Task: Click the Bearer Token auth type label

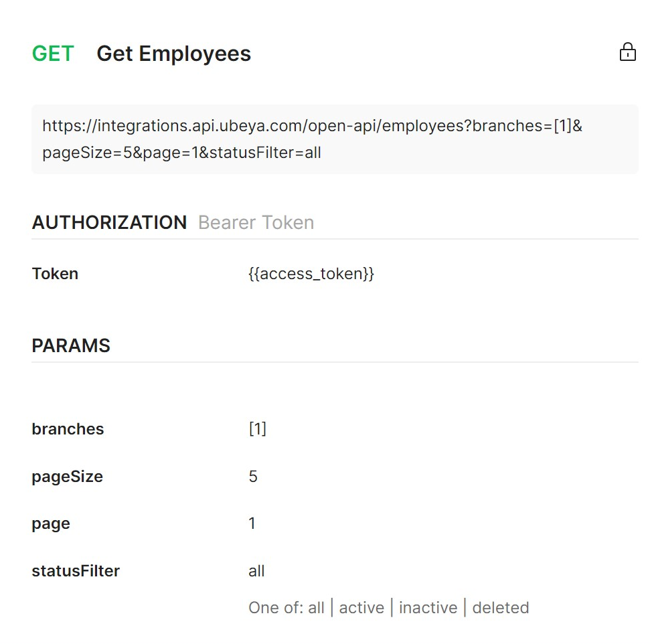Action: point(256,222)
